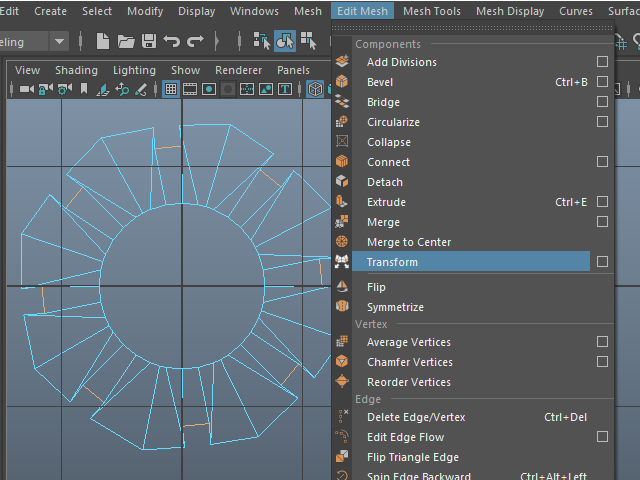640x480 pixels.
Task: Click the Redo arrow icon
Action: point(195,41)
